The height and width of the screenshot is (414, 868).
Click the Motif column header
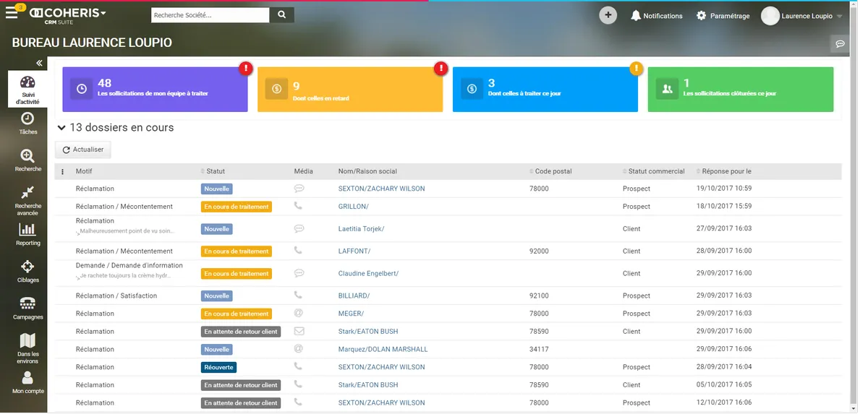click(84, 171)
